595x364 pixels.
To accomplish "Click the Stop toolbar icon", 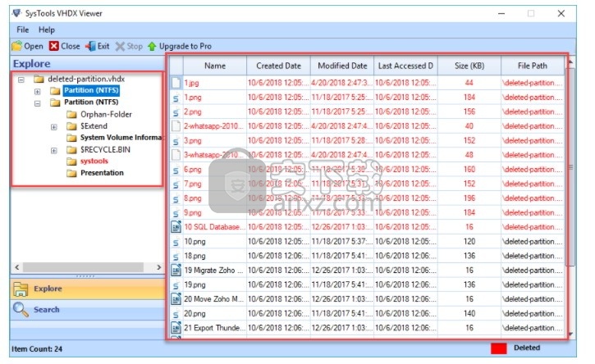I will (x=120, y=46).
